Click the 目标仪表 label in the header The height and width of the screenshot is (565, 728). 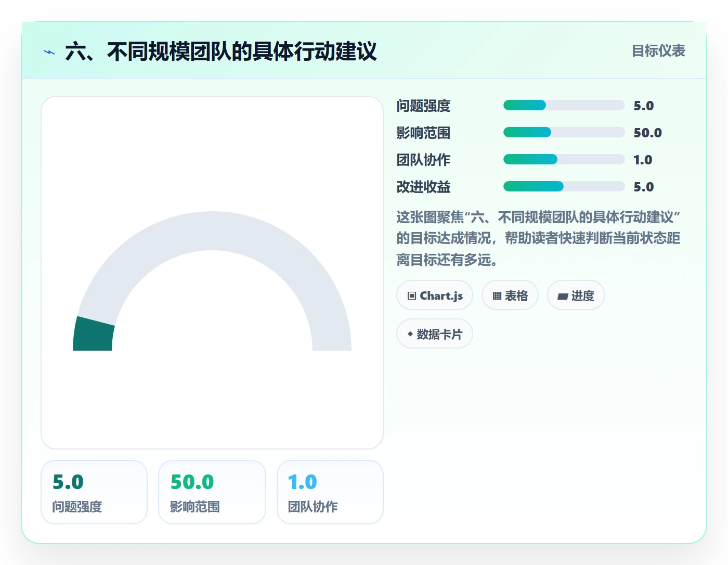pyautogui.click(x=658, y=51)
